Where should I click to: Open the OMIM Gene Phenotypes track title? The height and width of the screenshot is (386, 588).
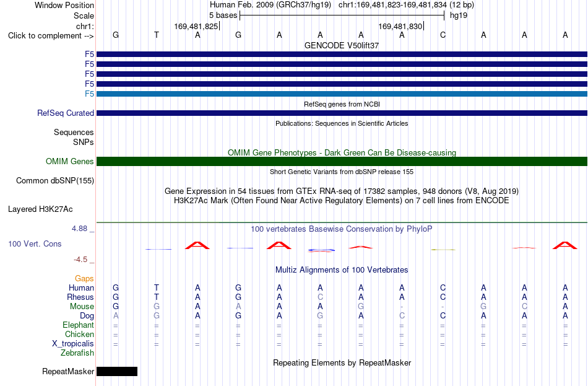(x=342, y=153)
